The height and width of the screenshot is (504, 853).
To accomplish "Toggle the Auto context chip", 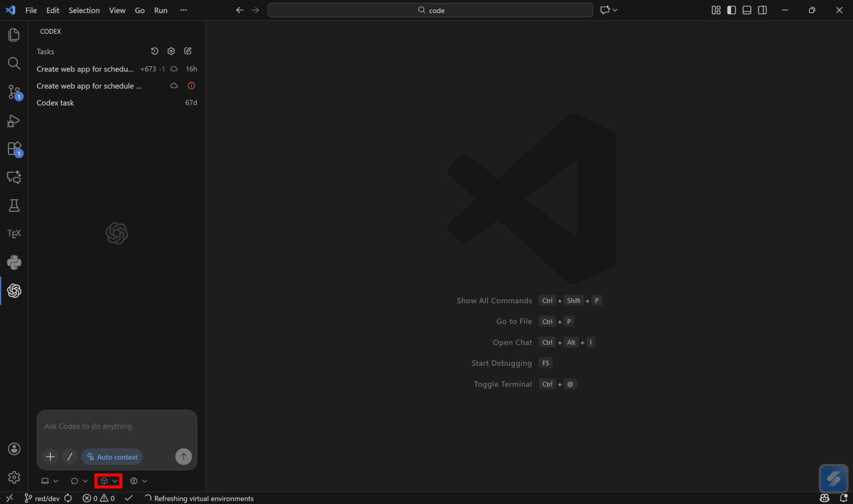I will [112, 457].
